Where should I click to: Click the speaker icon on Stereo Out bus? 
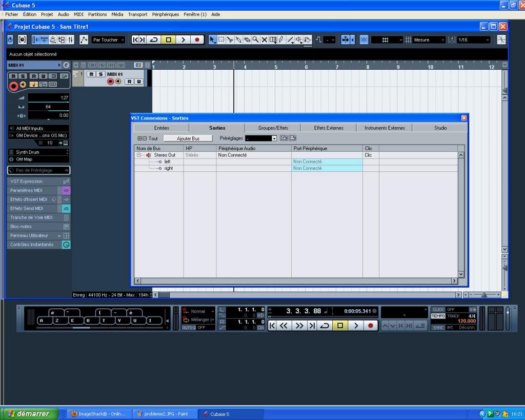[x=148, y=155]
